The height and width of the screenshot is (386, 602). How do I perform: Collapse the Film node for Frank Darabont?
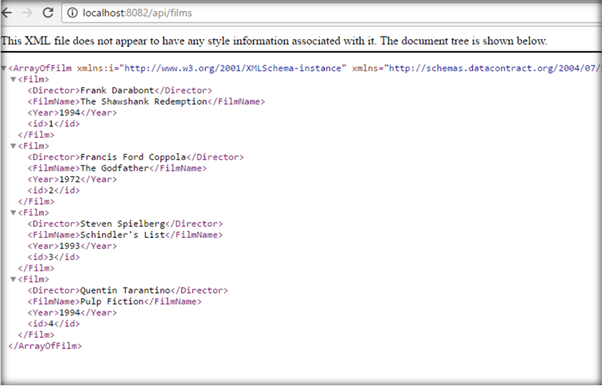[x=13, y=80]
